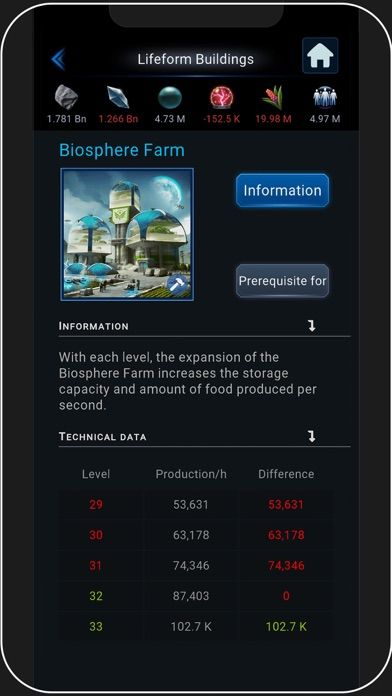Tap the 1.781 Bn metal amount
This screenshot has height=696, width=392.
click(x=67, y=119)
